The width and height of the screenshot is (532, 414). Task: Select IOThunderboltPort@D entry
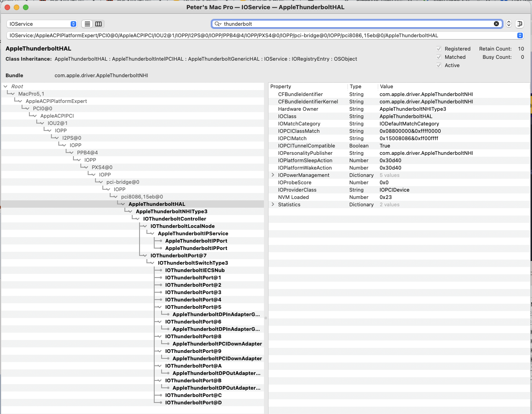(x=193, y=403)
